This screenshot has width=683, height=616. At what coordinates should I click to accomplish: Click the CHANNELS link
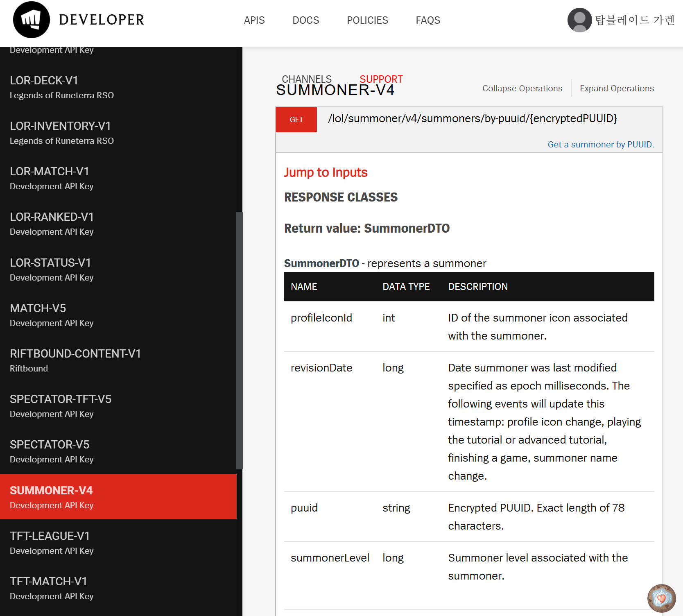click(307, 78)
